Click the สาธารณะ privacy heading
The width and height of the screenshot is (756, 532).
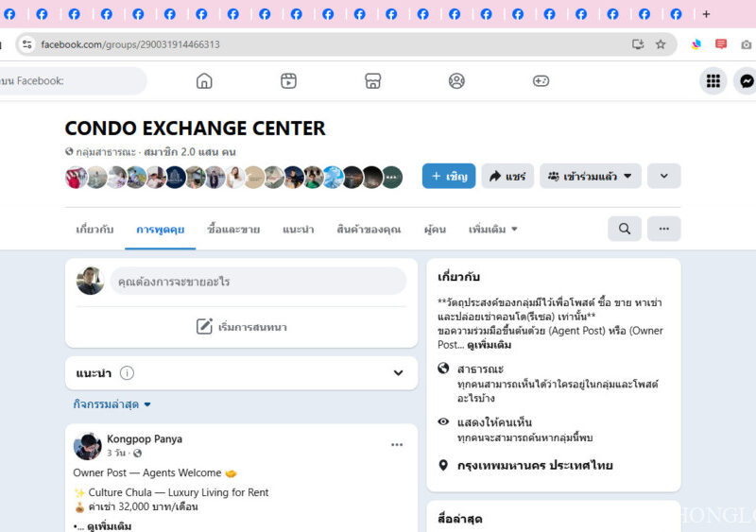(x=480, y=369)
